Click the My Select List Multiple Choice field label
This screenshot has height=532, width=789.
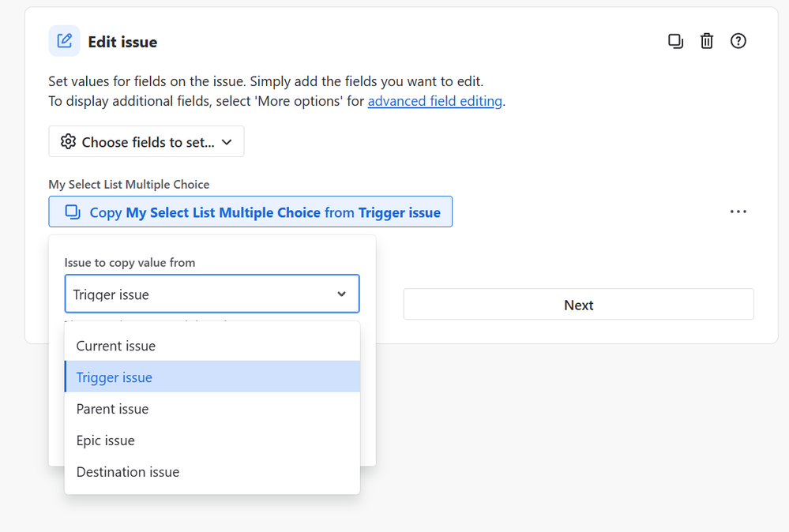[129, 184]
